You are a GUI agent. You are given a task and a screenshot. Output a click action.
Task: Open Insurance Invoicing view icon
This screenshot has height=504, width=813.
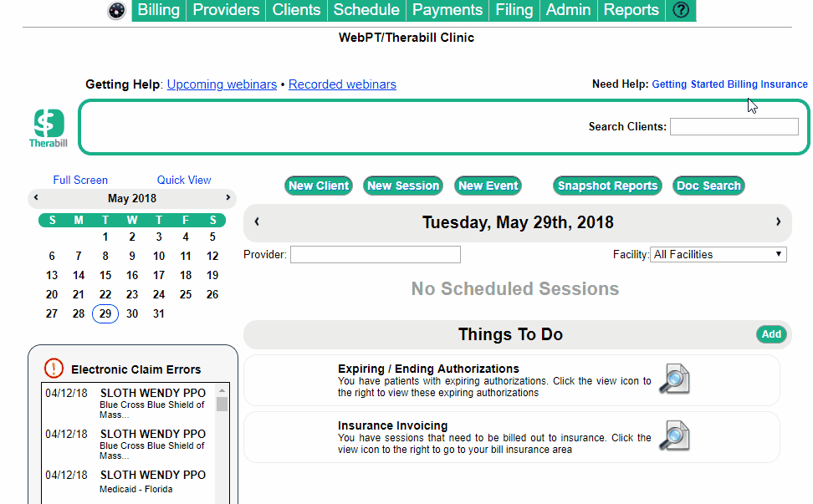click(x=673, y=436)
